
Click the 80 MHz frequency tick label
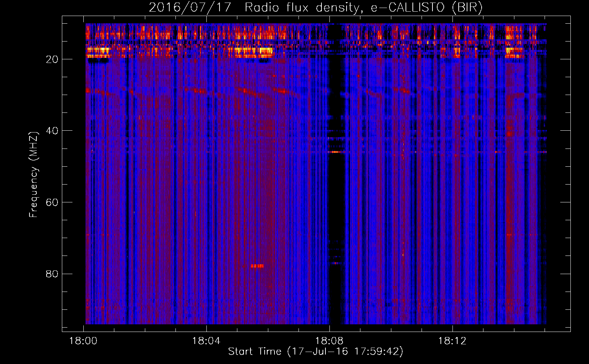[x=52, y=274]
